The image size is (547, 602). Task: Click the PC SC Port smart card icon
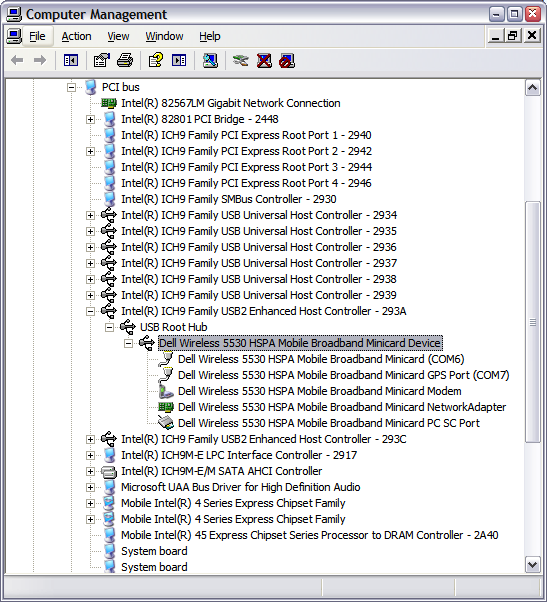pyautogui.click(x=166, y=423)
